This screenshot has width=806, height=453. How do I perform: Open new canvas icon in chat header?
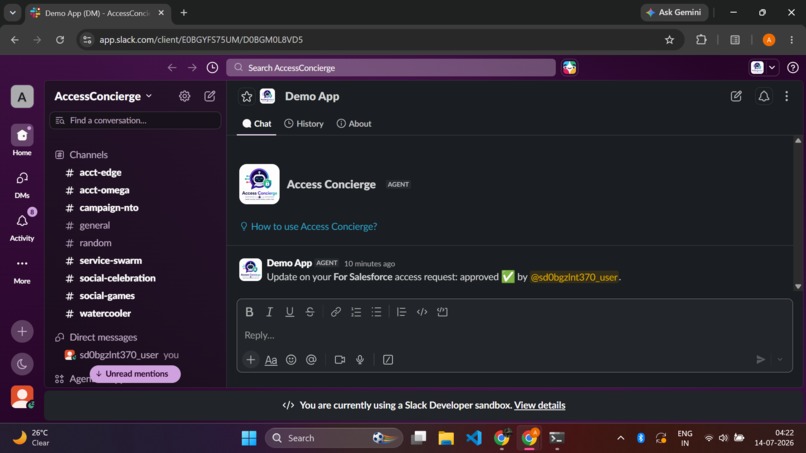[736, 96]
